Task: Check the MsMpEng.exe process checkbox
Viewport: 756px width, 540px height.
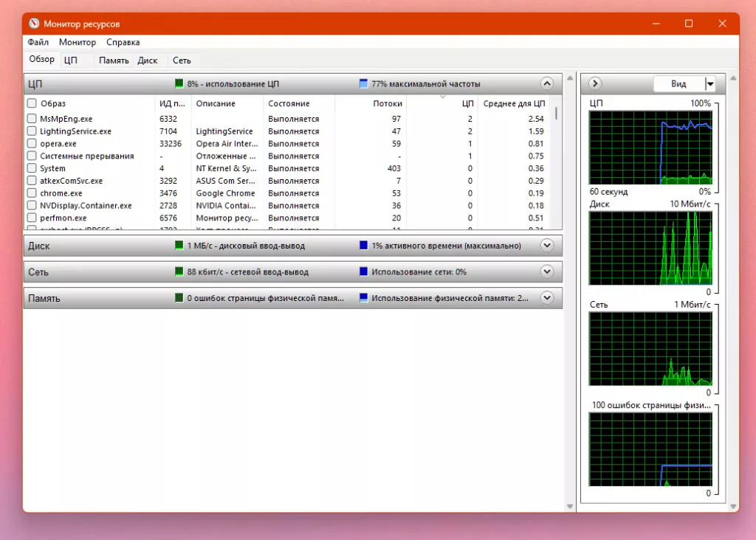Action: tap(32, 119)
